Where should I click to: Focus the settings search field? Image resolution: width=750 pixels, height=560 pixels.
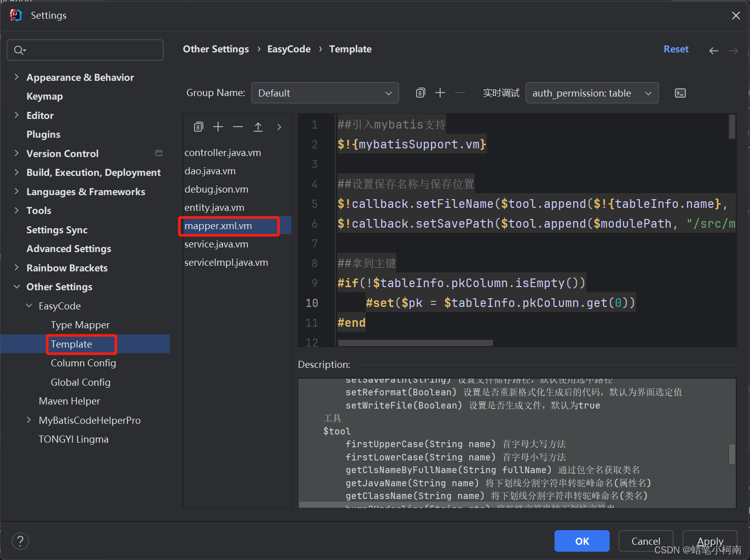[x=85, y=50]
